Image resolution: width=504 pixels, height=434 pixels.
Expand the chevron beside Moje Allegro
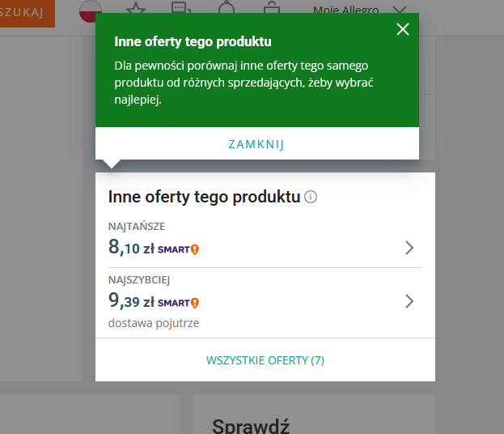[x=399, y=9]
